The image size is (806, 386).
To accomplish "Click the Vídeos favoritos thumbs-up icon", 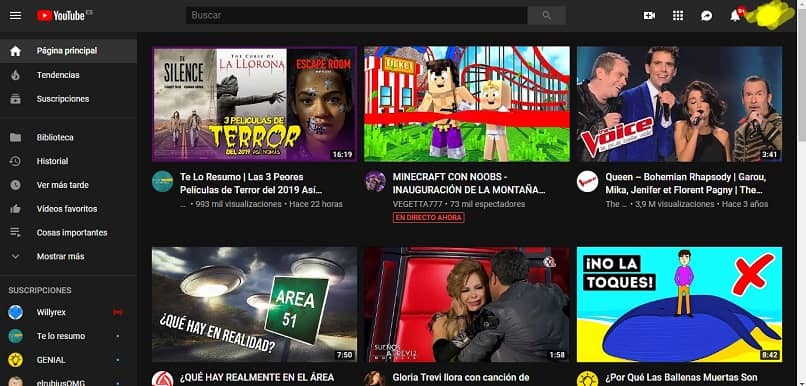I will pyautogui.click(x=15, y=209).
